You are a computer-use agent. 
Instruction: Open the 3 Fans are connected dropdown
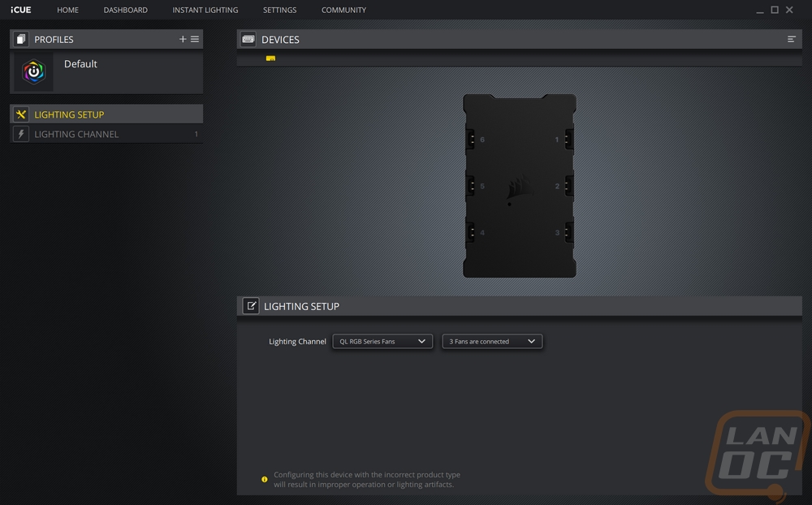pos(492,341)
